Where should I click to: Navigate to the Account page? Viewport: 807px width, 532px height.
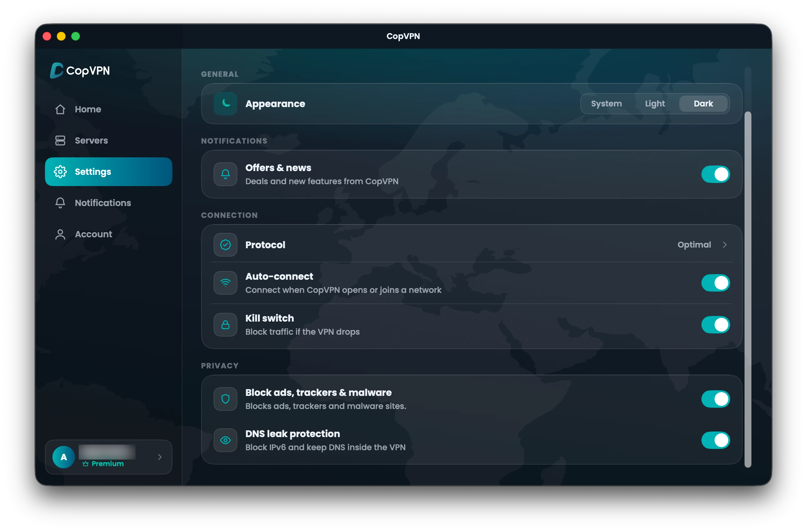click(109, 234)
